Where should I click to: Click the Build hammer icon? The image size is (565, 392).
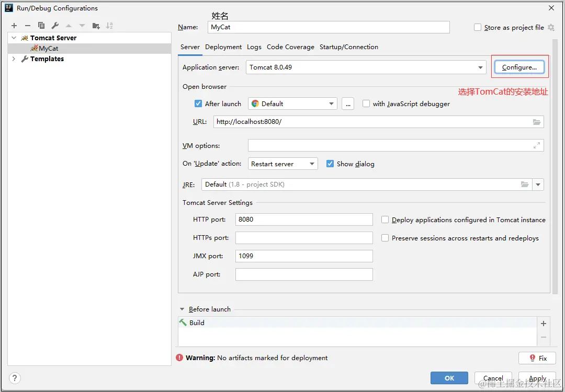coord(183,322)
